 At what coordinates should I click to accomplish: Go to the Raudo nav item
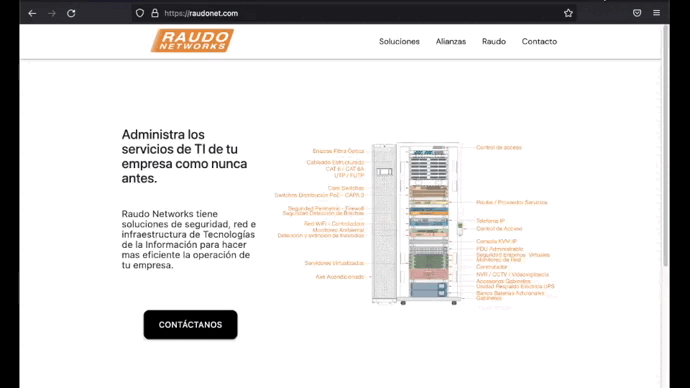coord(494,41)
